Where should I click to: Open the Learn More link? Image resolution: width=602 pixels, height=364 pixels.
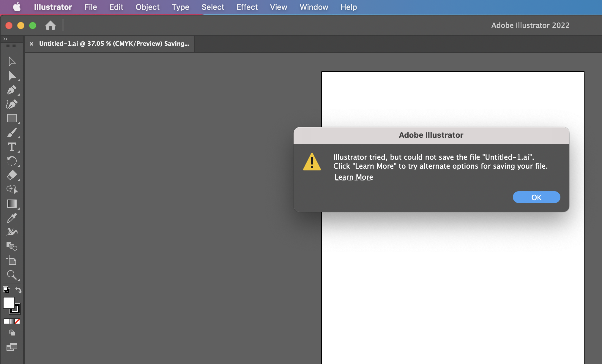[x=354, y=177]
